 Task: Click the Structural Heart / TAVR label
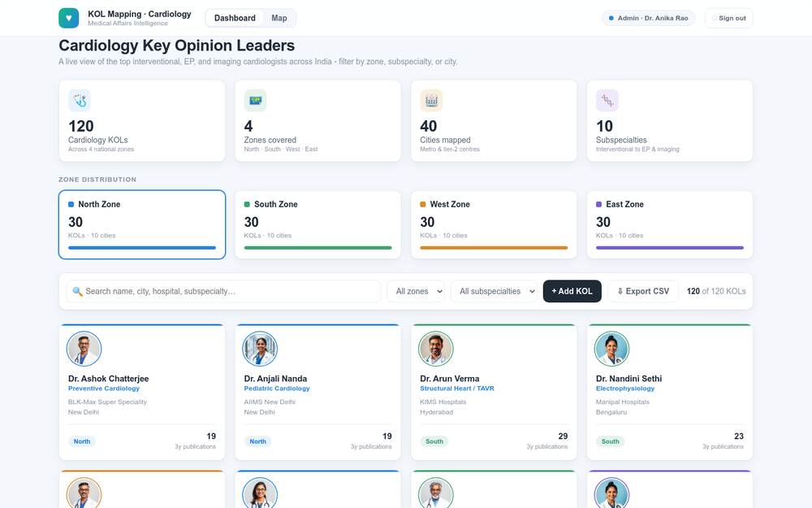(457, 389)
